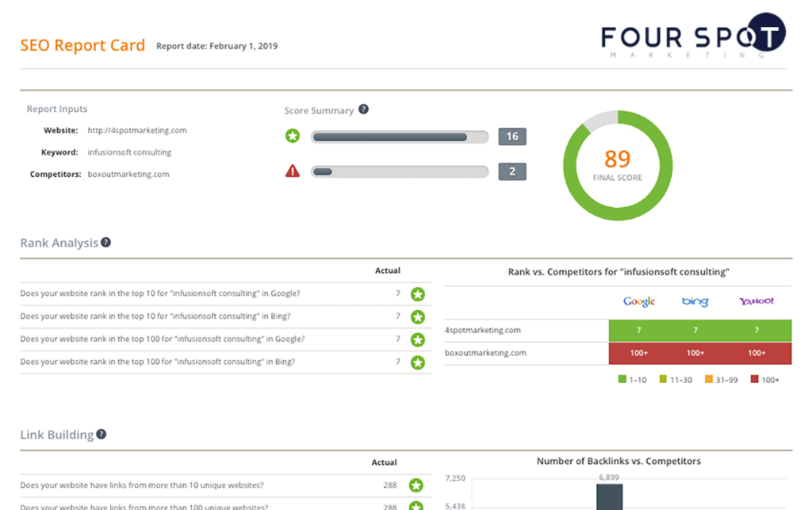
Task: Click the Score Summary heading
Action: (319, 110)
